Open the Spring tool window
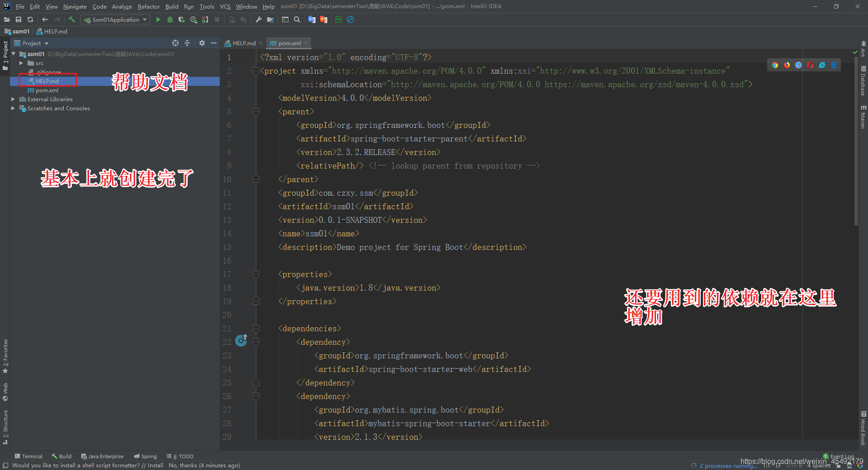Screen dimensions: 868x470 coord(145,456)
